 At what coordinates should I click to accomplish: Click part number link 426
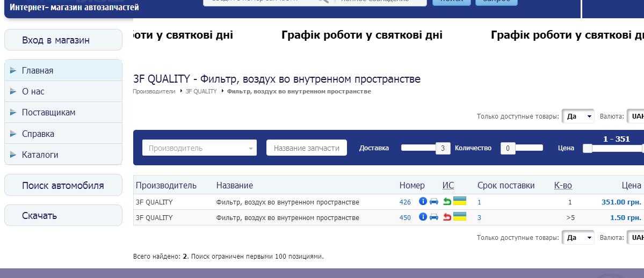(405, 202)
